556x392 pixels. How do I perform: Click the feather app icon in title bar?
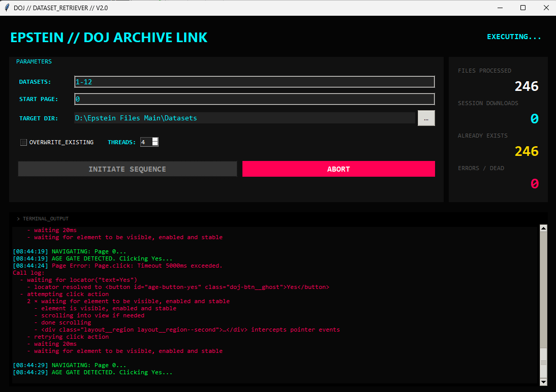tap(7, 8)
